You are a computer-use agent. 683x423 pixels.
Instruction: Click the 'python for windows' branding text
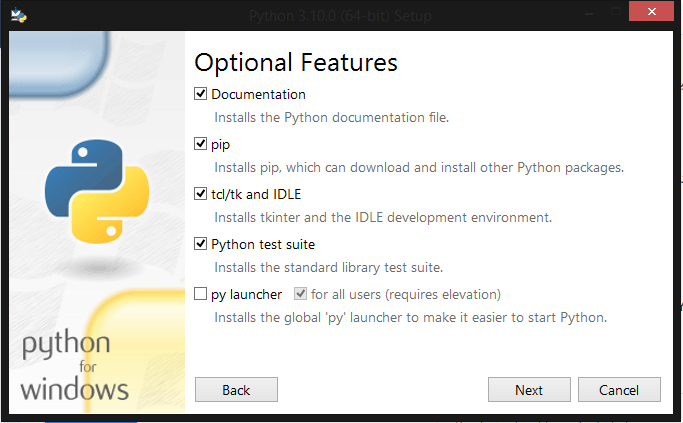[74, 365]
